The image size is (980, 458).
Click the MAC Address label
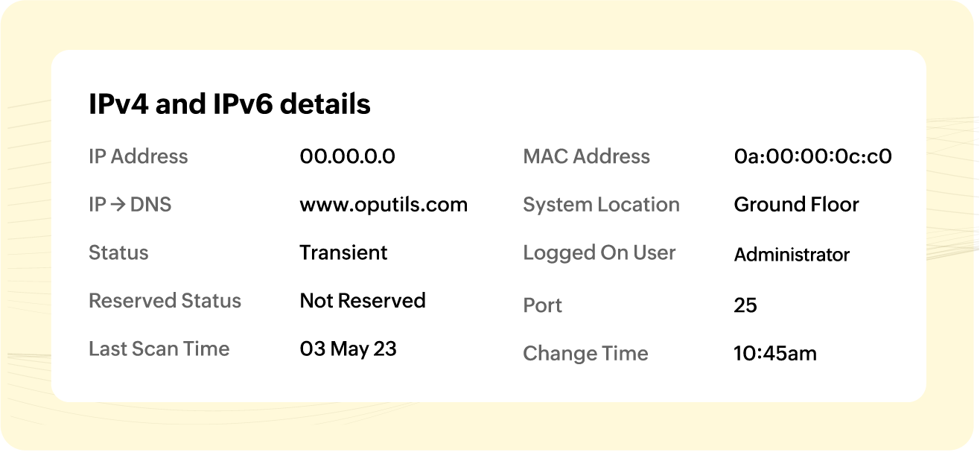coord(587,156)
